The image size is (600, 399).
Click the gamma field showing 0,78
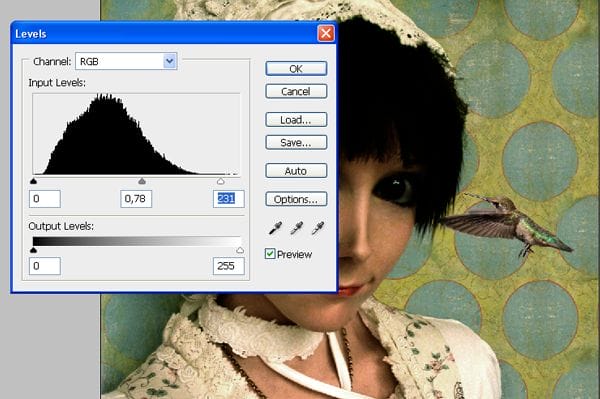point(136,199)
